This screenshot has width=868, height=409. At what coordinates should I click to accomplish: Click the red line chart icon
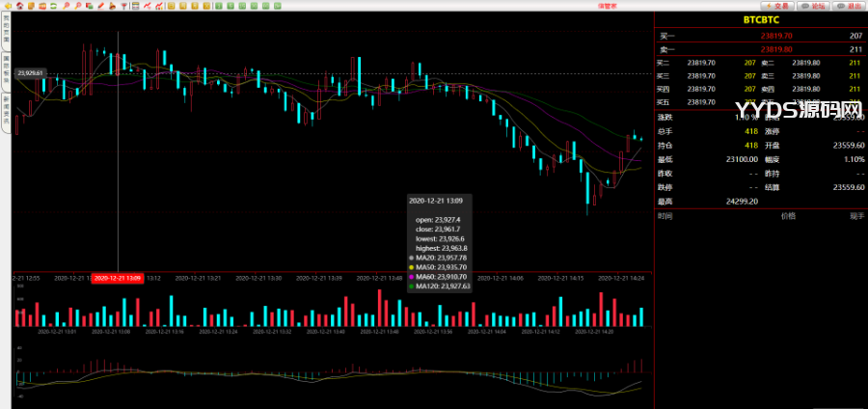tap(148, 6)
